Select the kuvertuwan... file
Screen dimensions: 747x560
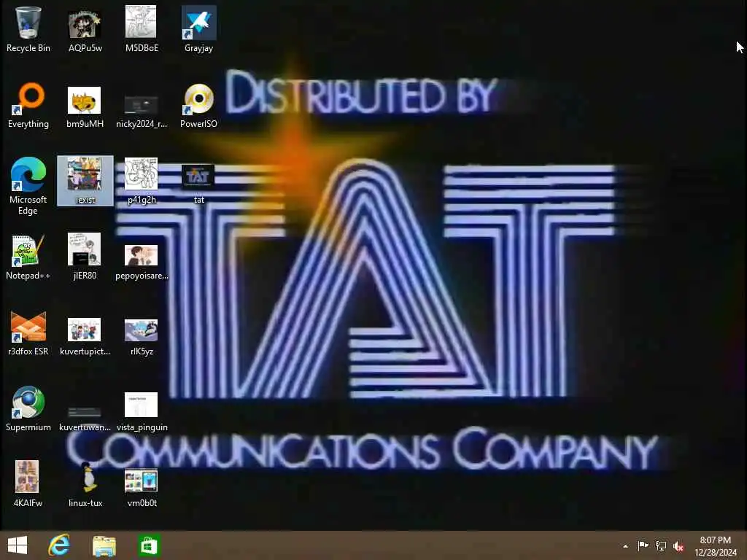(x=85, y=419)
